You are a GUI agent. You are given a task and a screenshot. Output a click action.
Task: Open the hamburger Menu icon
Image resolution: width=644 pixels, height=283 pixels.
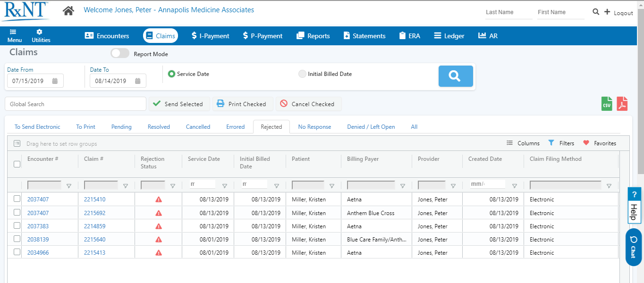pyautogui.click(x=13, y=32)
